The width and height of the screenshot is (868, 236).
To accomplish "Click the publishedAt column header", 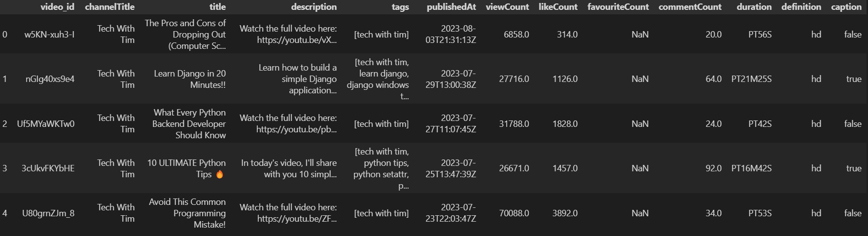I will 451,7.
